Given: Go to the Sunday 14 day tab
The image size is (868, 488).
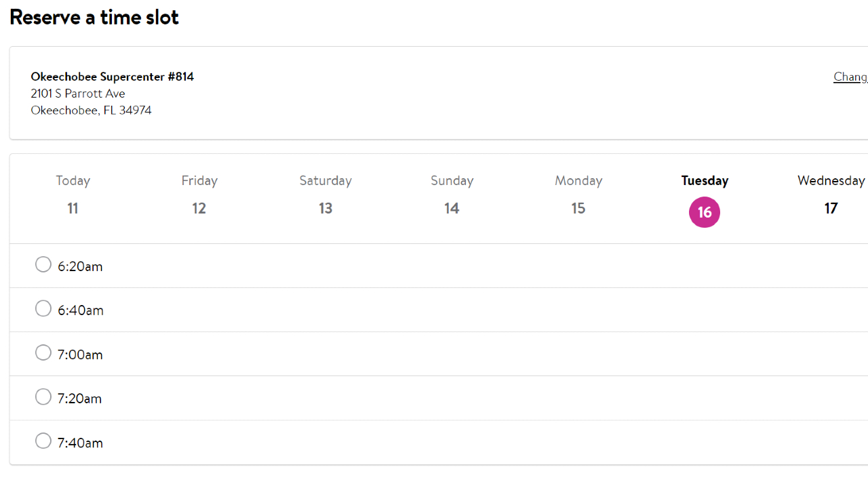Looking at the screenshot, I should click(x=452, y=195).
